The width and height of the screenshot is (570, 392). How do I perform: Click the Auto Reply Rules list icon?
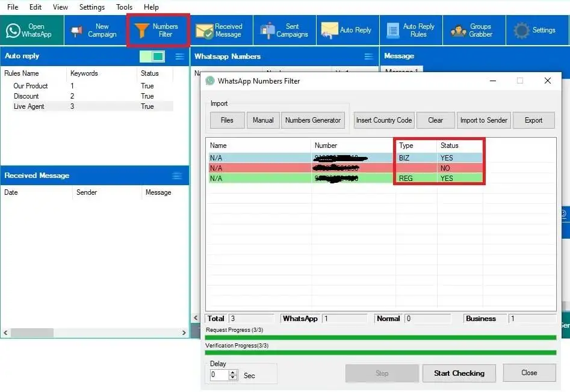tap(392, 31)
